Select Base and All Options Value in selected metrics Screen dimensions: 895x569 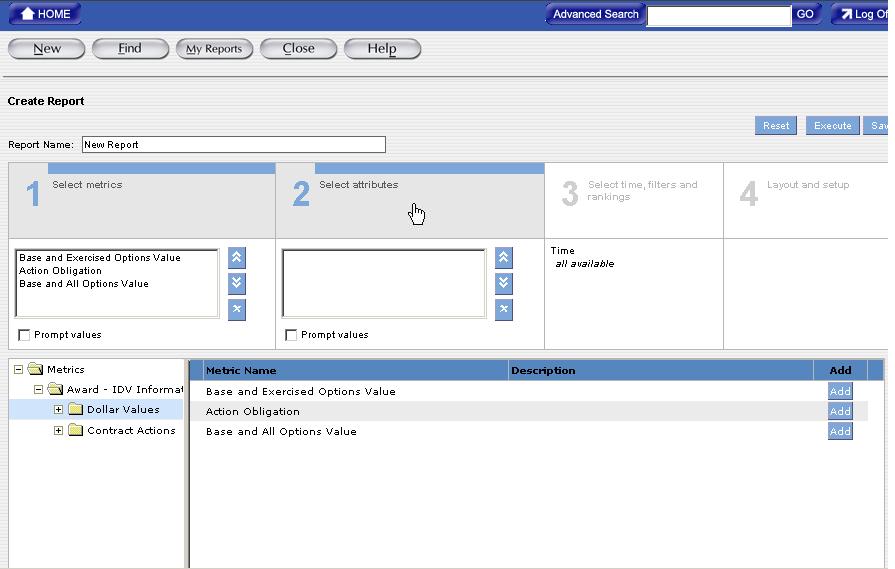[84, 284]
